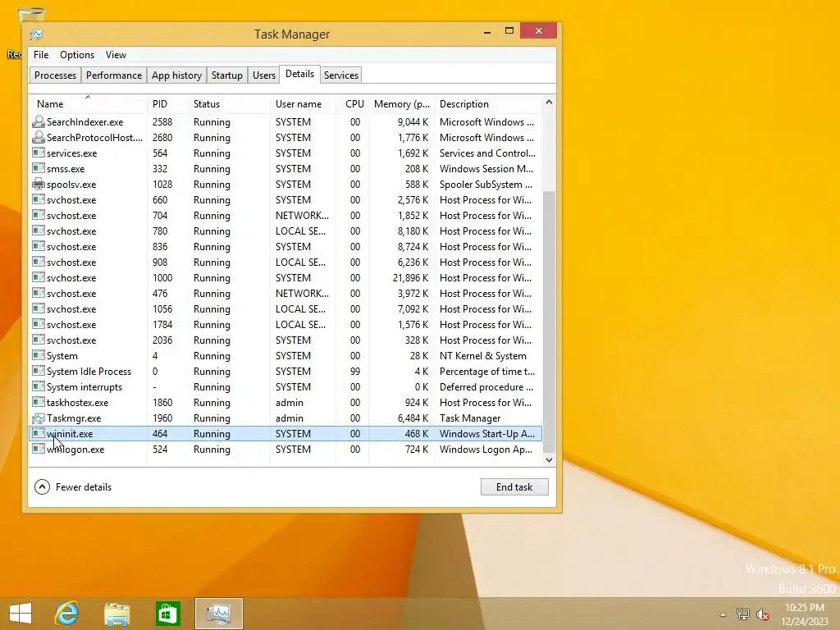The width and height of the screenshot is (840, 630).
Task: Click the taskbar clock showing 10:25 PM
Action: point(805,614)
